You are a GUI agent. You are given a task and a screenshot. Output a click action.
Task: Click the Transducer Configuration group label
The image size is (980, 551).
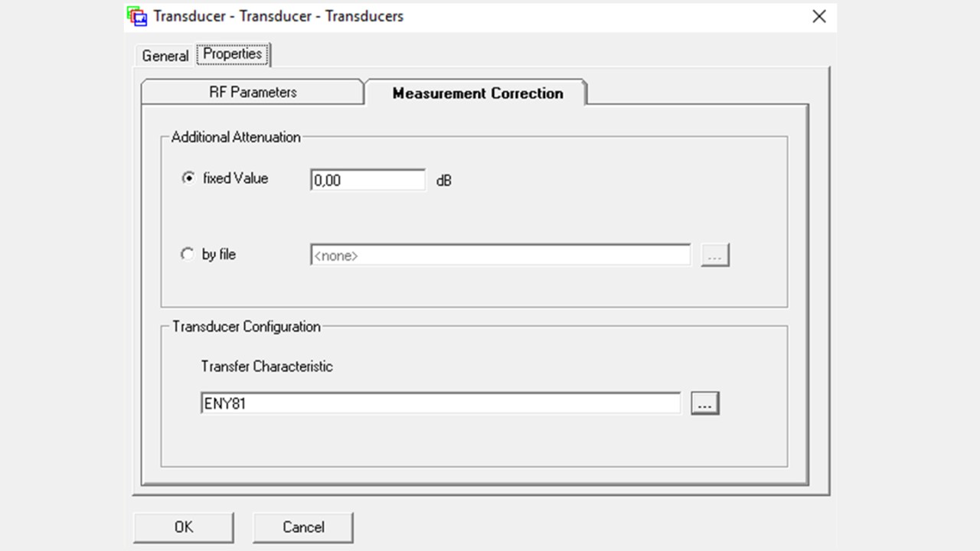pyautogui.click(x=246, y=327)
